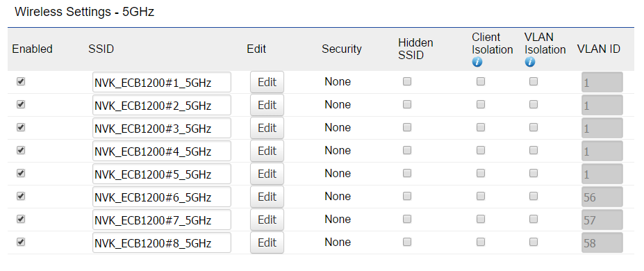
Task: Enable Client Isolation for NVK_ECB1200#3_5GHz
Action: [x=481, y=128]
